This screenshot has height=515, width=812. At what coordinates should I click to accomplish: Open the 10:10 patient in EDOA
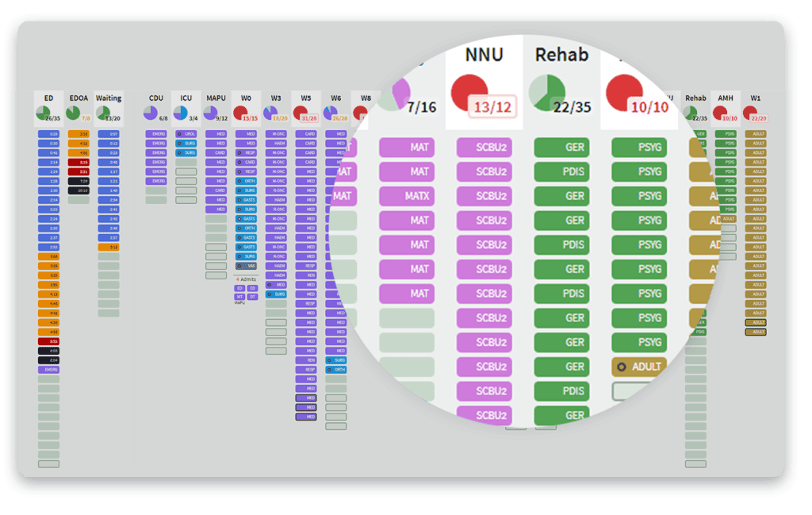79,190
